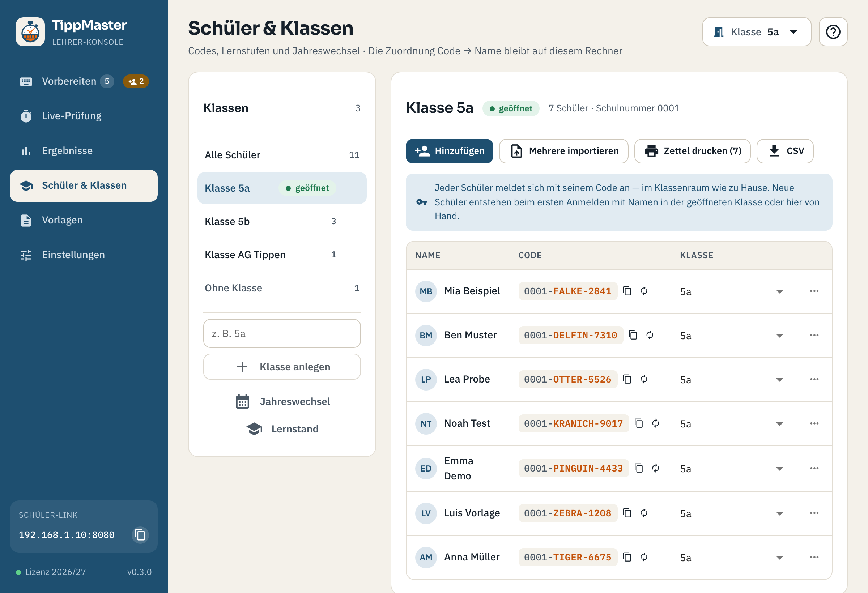The height and width of the screenshot is (593, 868).
Task: Copy Ben Muster's DELFIN code
Action: [633, 335]
